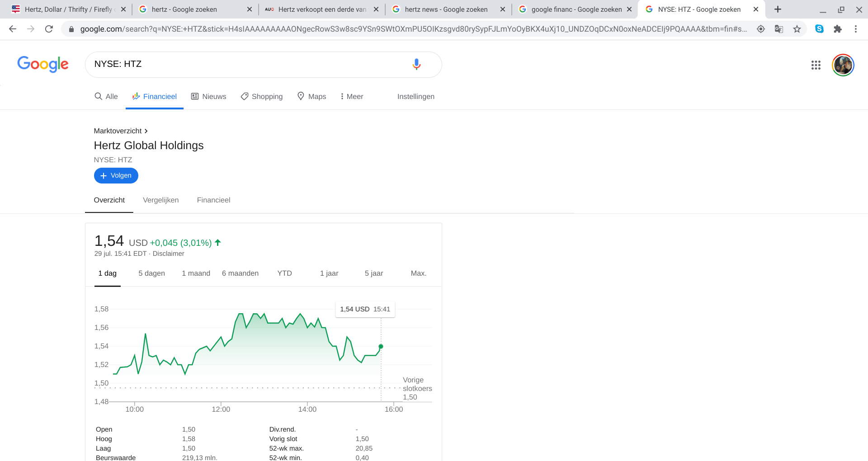Open the Google apps grid
This screenshot has height=461, width=868.
click(816, 65)
